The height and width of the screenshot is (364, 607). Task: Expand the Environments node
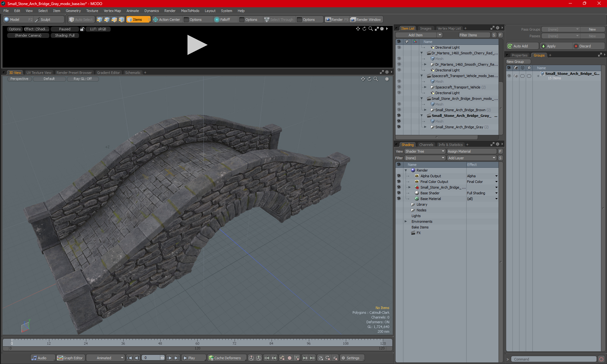(x=406, y=221)
